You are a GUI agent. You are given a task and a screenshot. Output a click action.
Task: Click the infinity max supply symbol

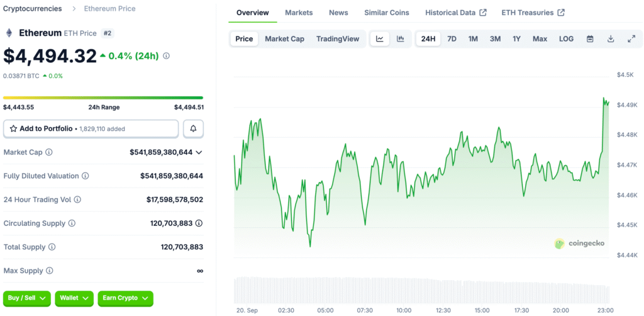pyautogui.click(x=200, y=271)
